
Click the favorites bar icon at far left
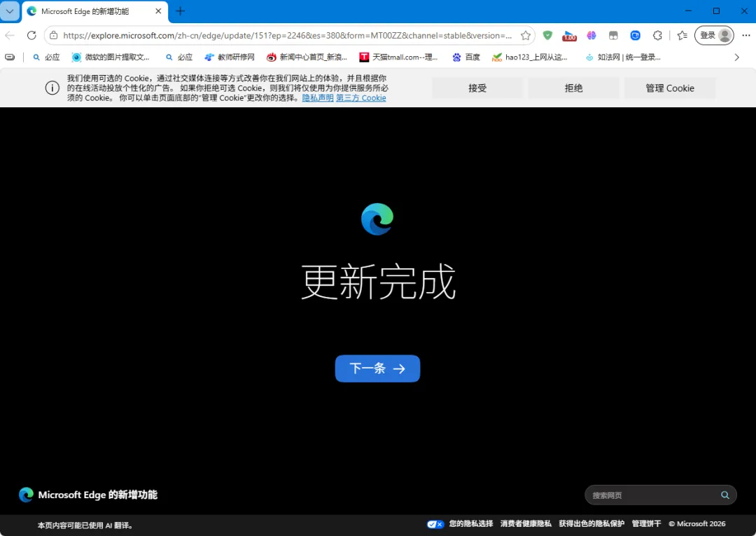(x=10, y=57)
